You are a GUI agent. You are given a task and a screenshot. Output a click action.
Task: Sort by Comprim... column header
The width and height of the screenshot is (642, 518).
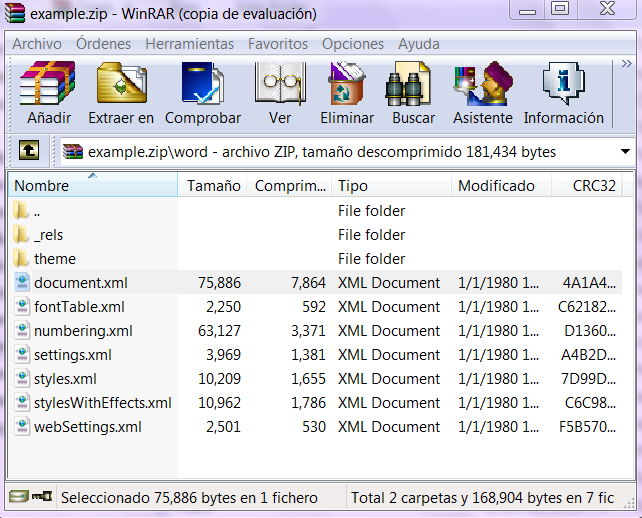click(x=289, y=185)
